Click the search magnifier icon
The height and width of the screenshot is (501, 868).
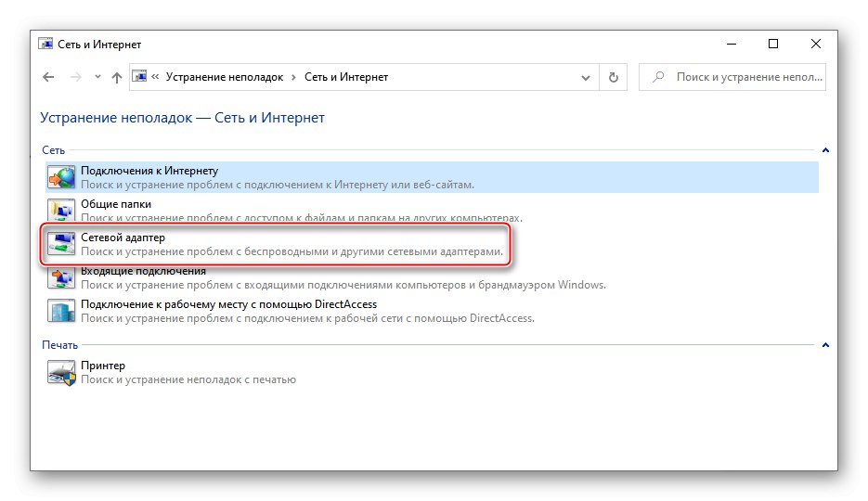tap(658, 77)
